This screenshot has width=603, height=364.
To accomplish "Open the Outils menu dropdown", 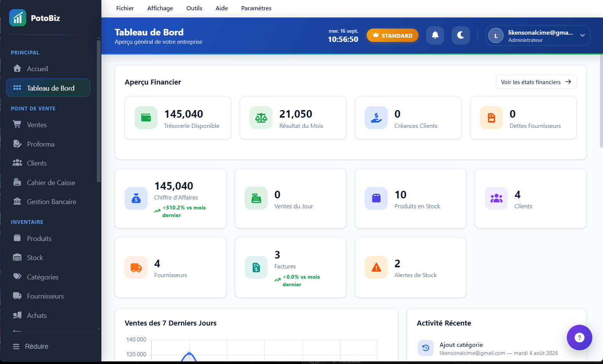I will 194,8.
